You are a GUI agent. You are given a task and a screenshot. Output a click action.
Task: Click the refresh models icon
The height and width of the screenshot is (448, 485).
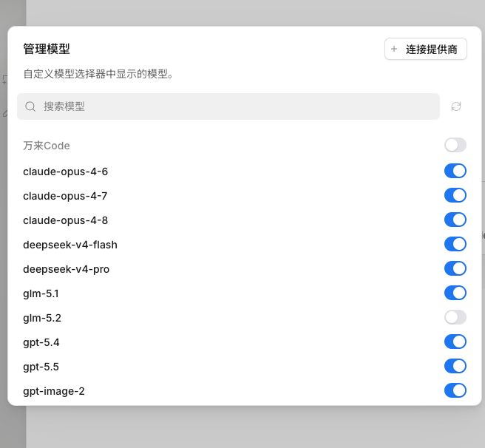(x=456, y=106)
